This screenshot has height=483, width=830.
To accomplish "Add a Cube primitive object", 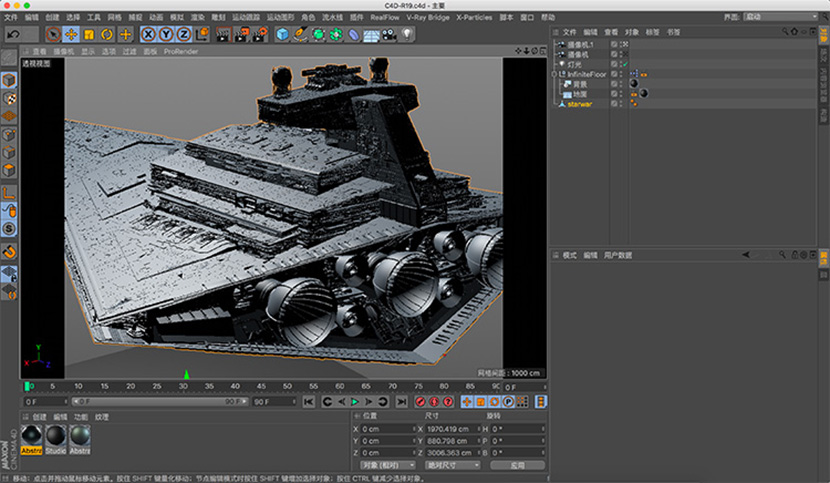I will 283,34.
